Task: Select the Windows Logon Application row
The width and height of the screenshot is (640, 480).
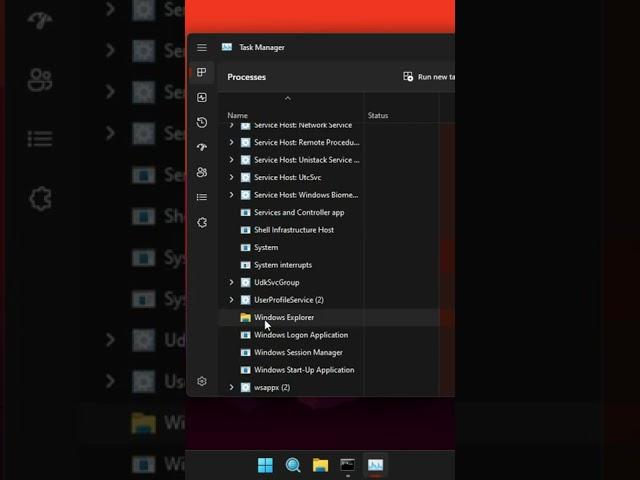Action: click(329, 335)
